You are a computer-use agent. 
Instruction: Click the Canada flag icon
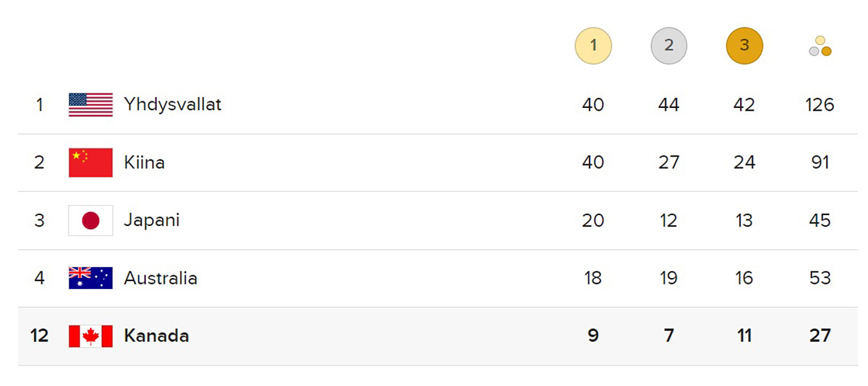(x=90, y=336)
